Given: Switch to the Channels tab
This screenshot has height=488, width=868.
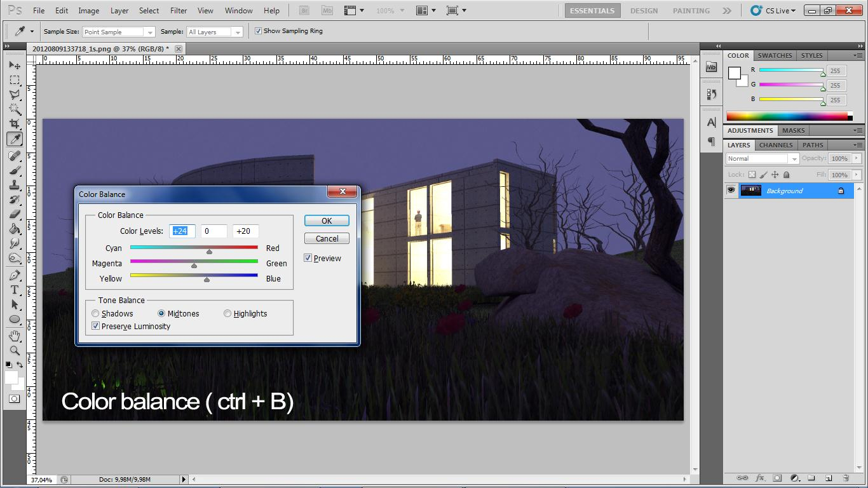Looking at the screenshot, I should [x=776, y=145].
